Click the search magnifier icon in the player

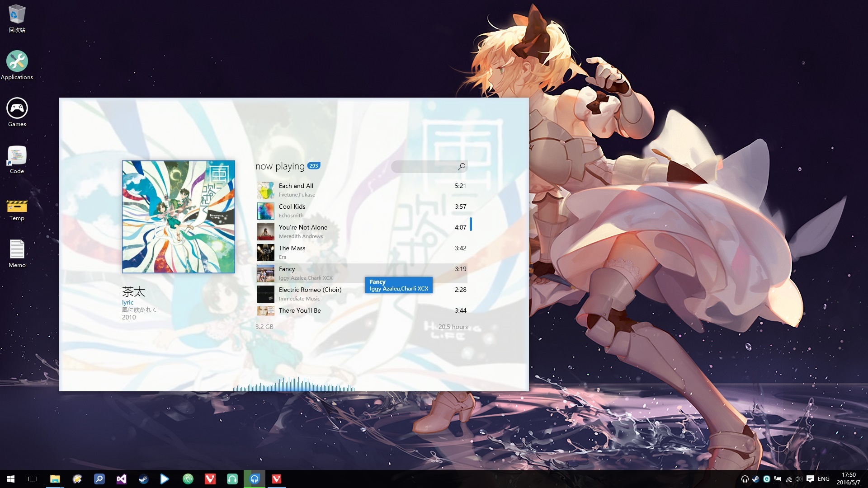[461, 167]
